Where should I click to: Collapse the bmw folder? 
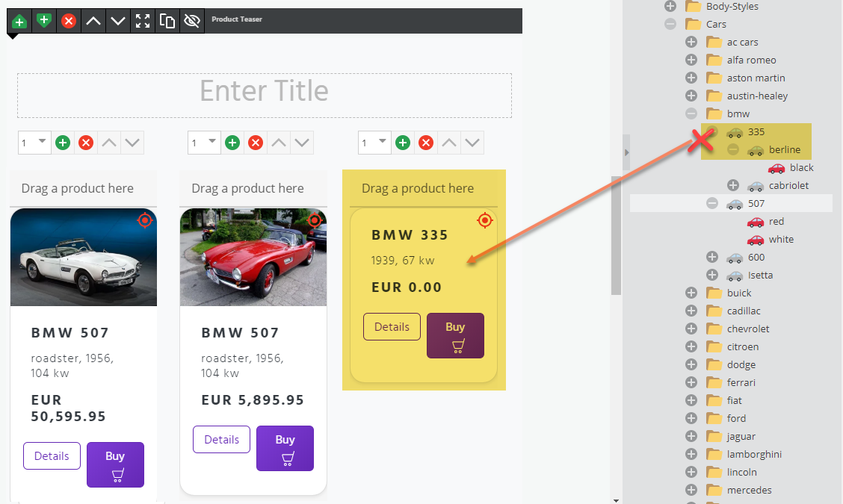[691, 113]
